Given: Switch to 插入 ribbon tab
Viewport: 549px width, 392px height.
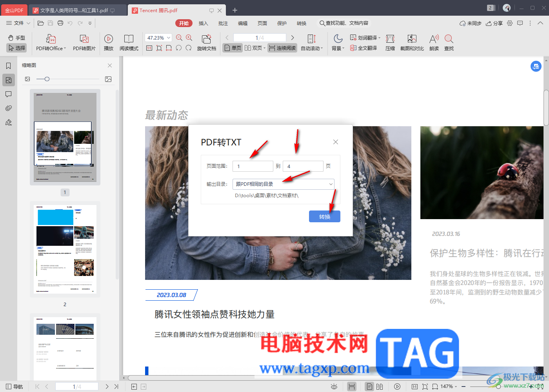Looking at the screenshot, I should coord(203,23).
